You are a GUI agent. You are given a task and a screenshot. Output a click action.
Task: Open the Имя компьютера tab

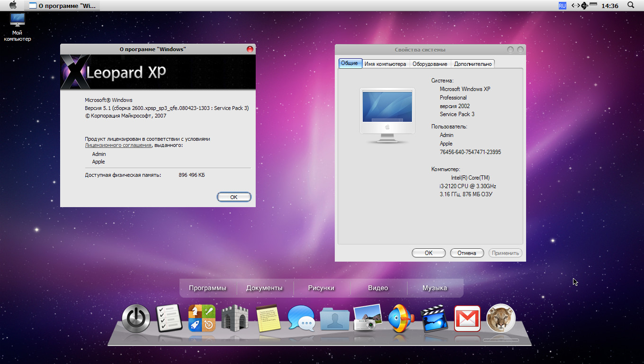[385, 64]
